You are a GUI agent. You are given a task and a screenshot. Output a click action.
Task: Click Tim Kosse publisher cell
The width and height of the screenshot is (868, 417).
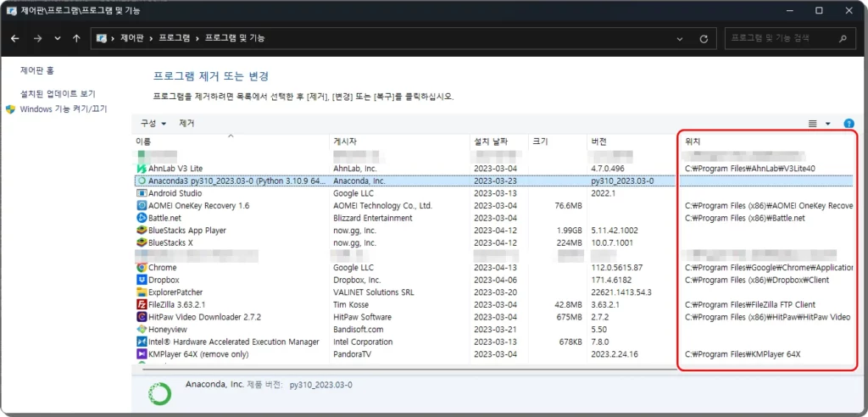tap(351, 304)
